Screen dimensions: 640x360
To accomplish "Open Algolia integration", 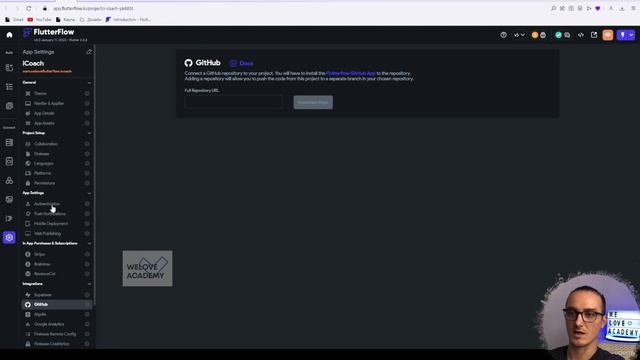I will click(57, 314).
